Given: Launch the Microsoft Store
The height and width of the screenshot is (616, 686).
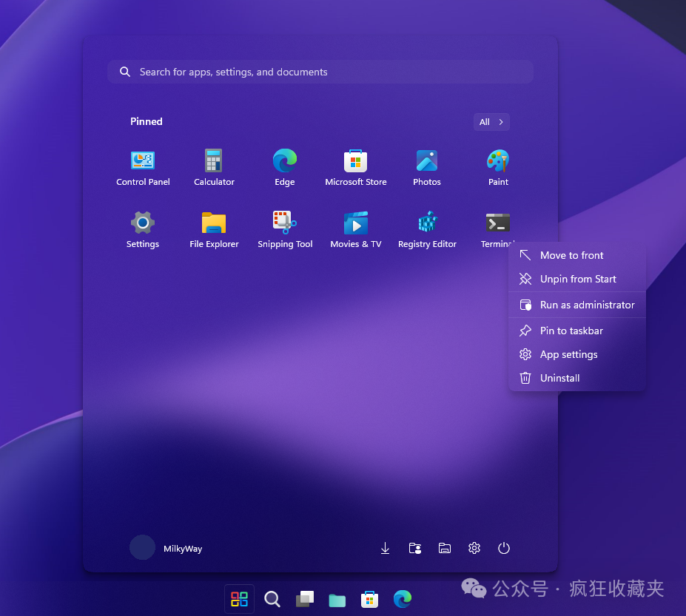Looking at the screenshot, I should (x=356, y=166).
